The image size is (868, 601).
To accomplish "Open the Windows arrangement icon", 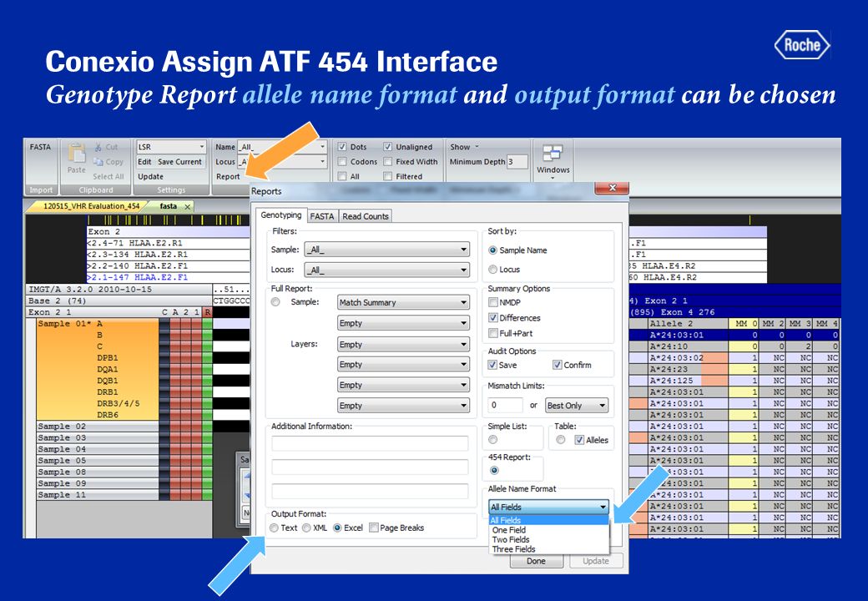I will [553, 154].
